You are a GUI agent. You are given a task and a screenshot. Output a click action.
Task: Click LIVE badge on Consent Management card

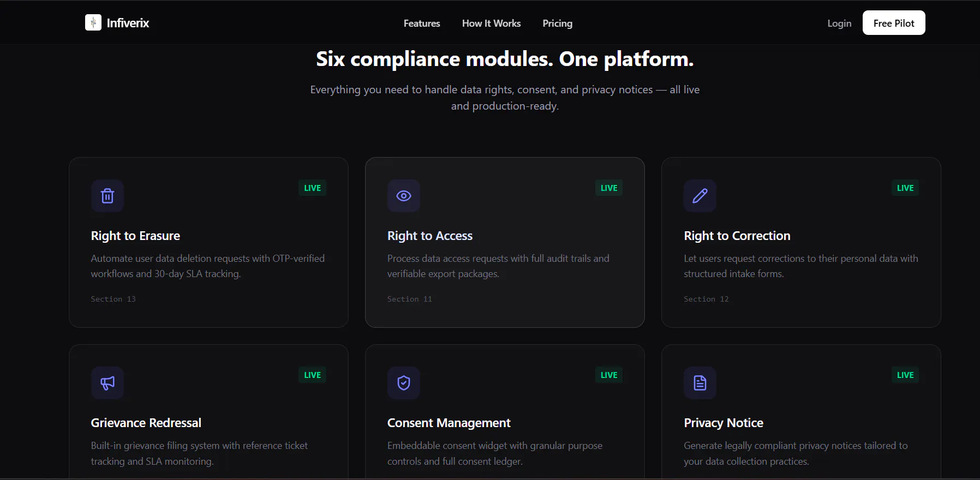(x=609, y=375)
